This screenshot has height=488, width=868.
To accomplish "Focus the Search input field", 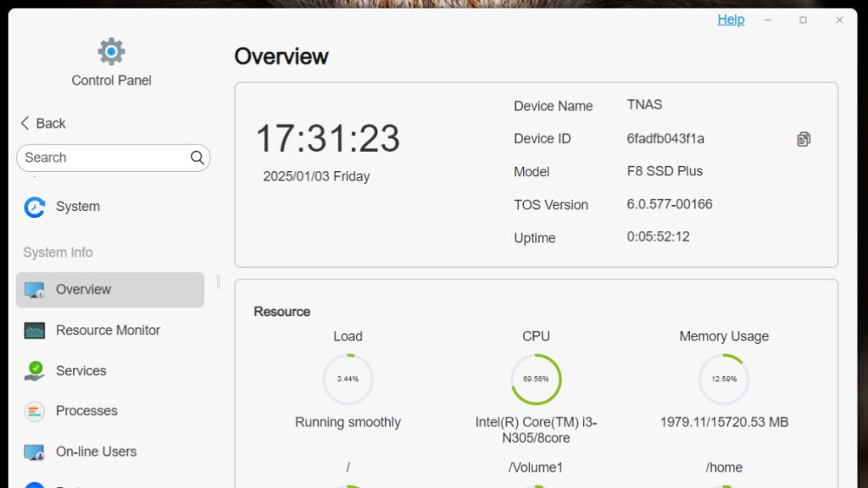I will coord(113,158).
